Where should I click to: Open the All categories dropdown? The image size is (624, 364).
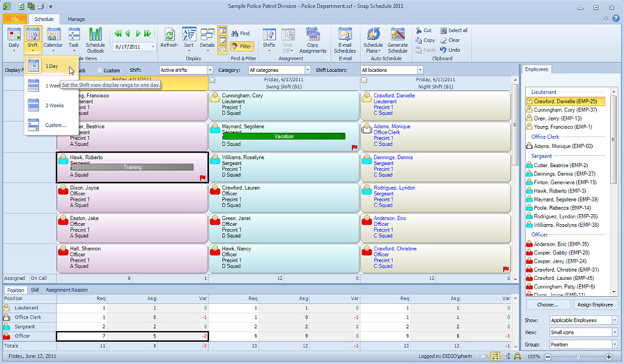pyautogui.click(x=307, y=70)
